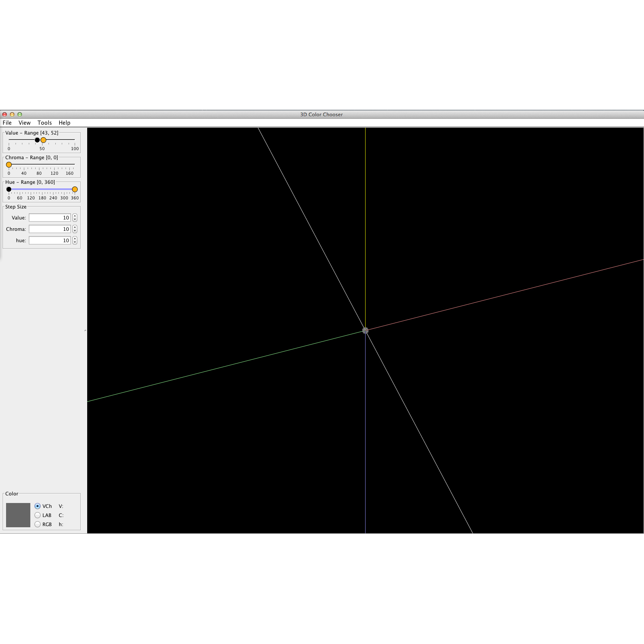
Task: Click the orange Chroma range handle
Action: [x=9, y=165]
